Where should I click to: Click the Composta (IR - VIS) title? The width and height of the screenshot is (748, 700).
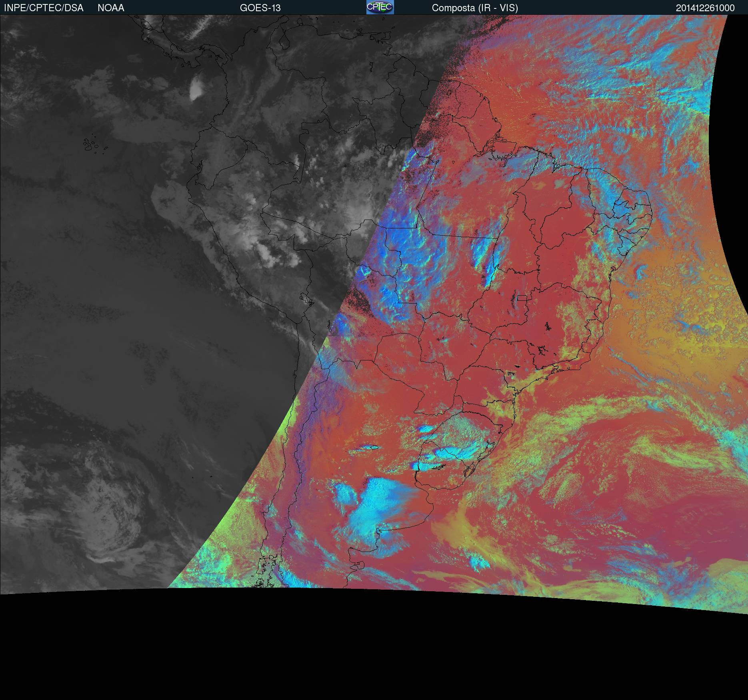pos(475,8)
